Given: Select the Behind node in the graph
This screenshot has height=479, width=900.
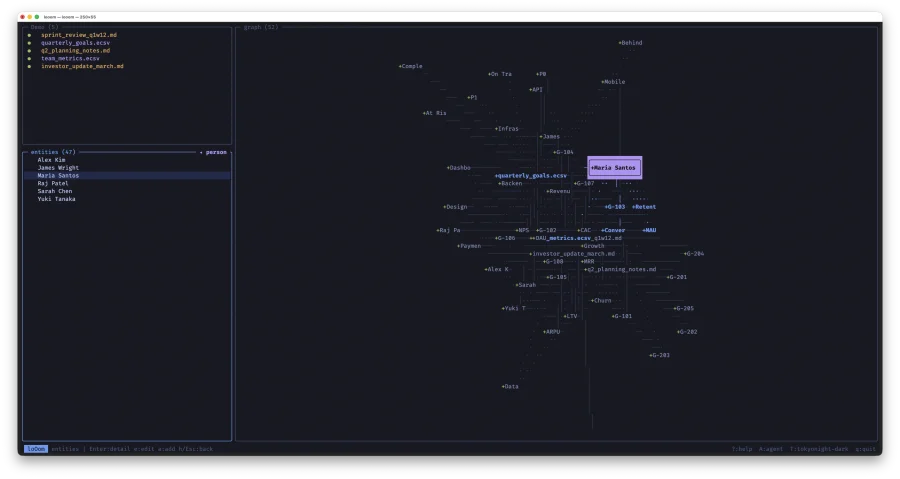Looking at the screenshot, I should [631, 43].
